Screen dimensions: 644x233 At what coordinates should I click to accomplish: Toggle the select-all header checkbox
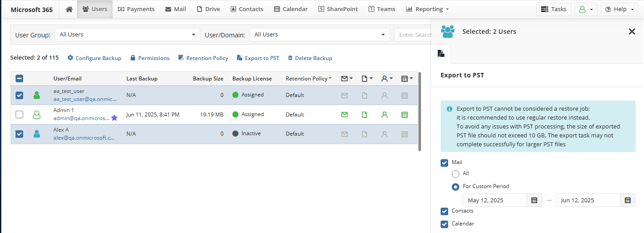tap(19, 79)
